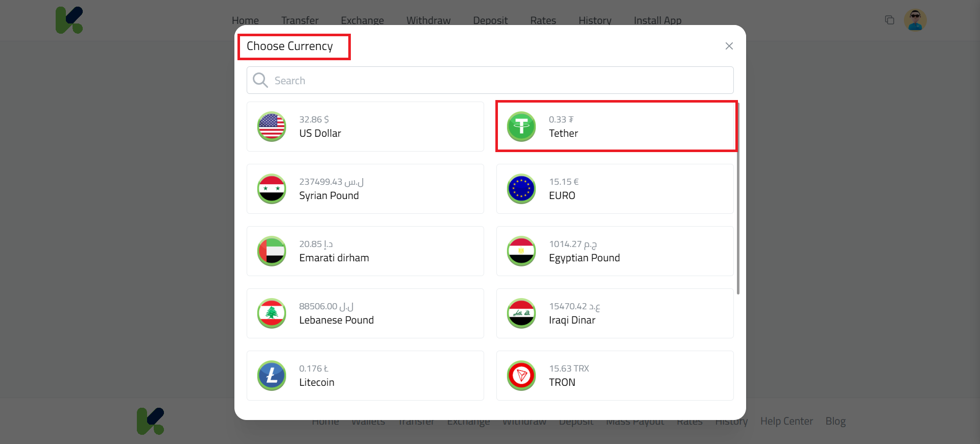Click the 237499.43 balance value
Image resolution: width=980 pixels, height=444 pixels.
point(331,182)
